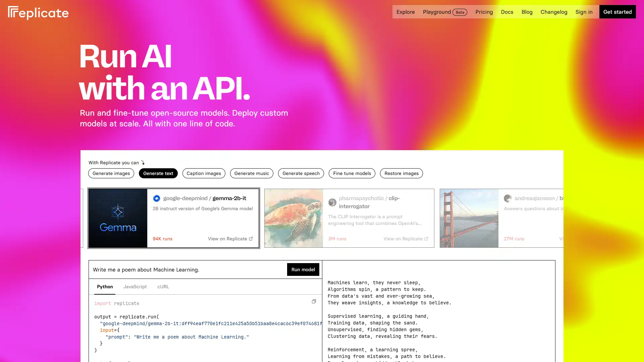Go to Pricing
Screen dimensions: 644x362
point(484,12)
